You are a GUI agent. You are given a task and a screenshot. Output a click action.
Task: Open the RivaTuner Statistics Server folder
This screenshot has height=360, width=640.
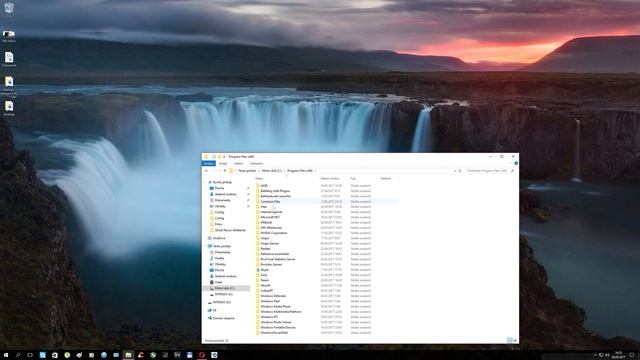tap(278, 259)
